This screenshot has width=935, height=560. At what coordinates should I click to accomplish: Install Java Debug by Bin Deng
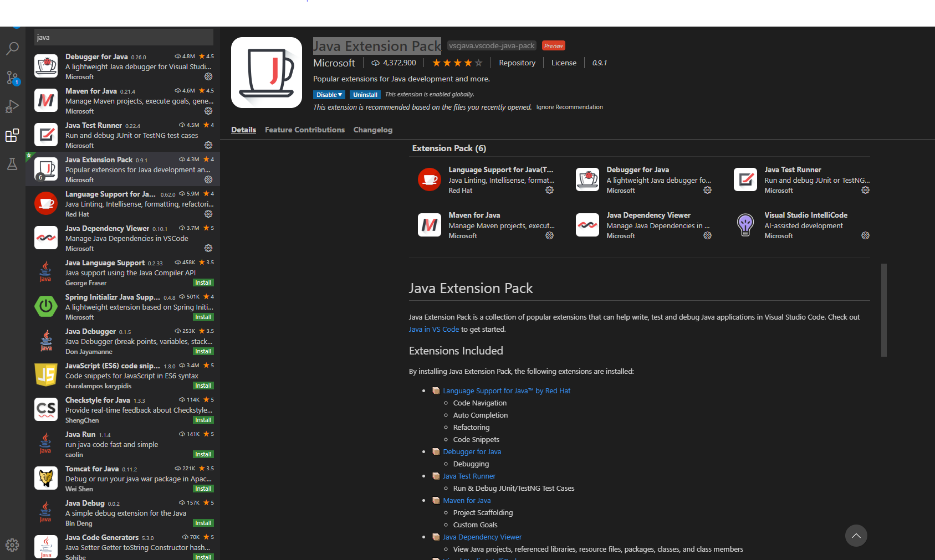click(203, 523)
